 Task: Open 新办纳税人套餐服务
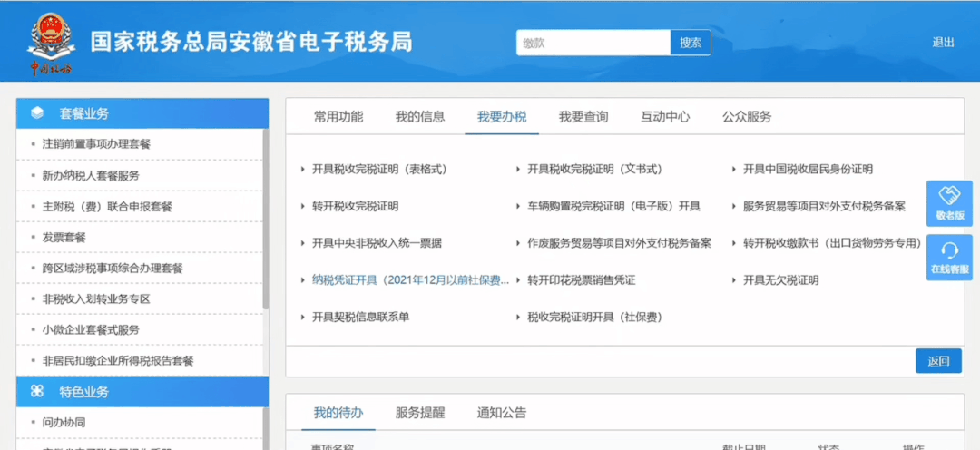(91, 176)
